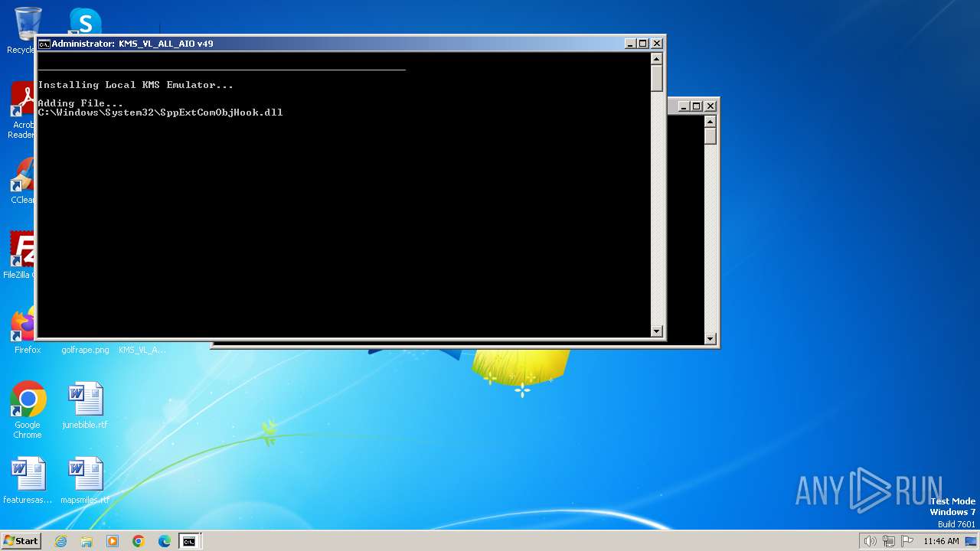The height and width of the screenshot is (551, 980).
Task: Open Windows Media Player from the taskbar
Action: 113,541
